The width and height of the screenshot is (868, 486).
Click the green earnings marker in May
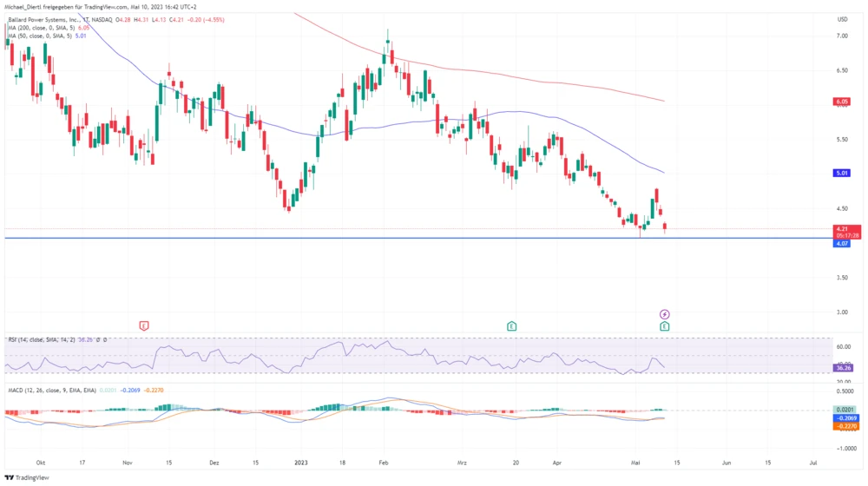[664, 326]
